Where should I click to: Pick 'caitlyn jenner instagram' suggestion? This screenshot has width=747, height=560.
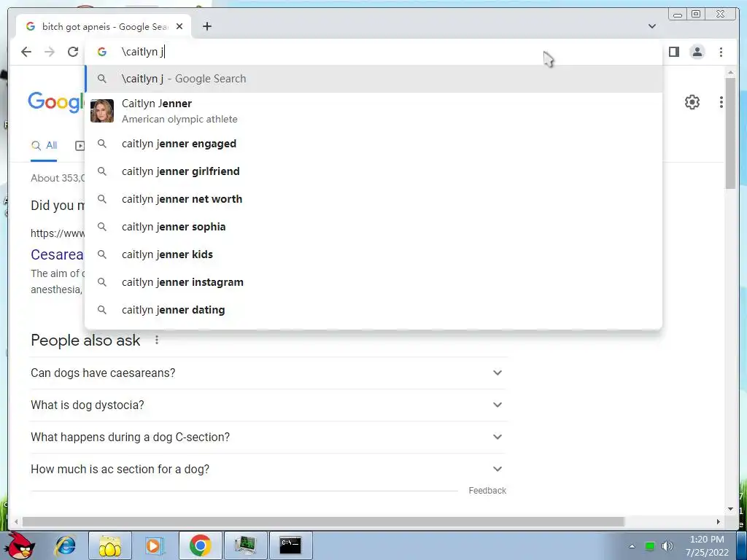point(373,282)
